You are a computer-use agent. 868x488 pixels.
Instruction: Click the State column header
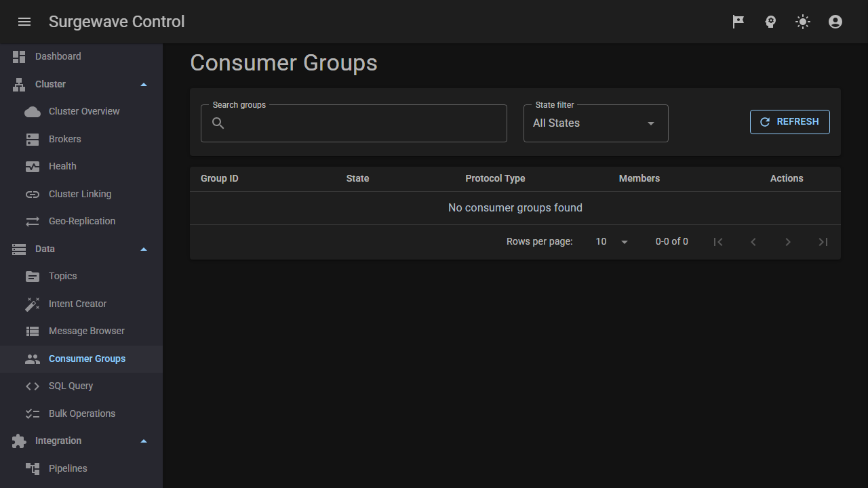tap(357, 179)
